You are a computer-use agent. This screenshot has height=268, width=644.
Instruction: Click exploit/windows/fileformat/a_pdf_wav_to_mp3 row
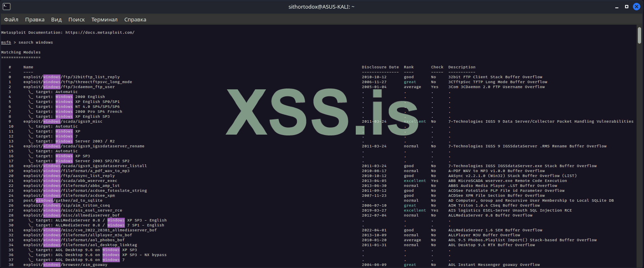(77, 171)
